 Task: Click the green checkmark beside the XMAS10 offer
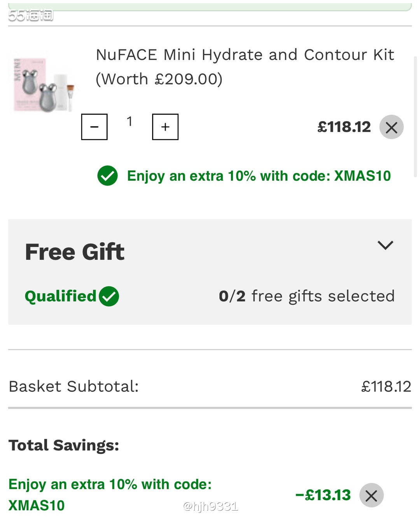107,176
